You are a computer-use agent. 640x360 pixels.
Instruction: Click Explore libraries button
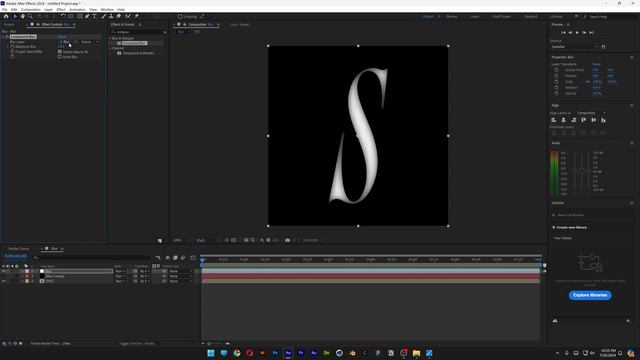pos(590,295)
